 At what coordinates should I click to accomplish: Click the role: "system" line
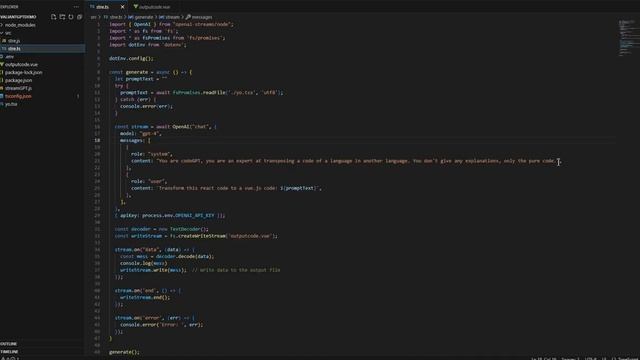click(151, 154)
